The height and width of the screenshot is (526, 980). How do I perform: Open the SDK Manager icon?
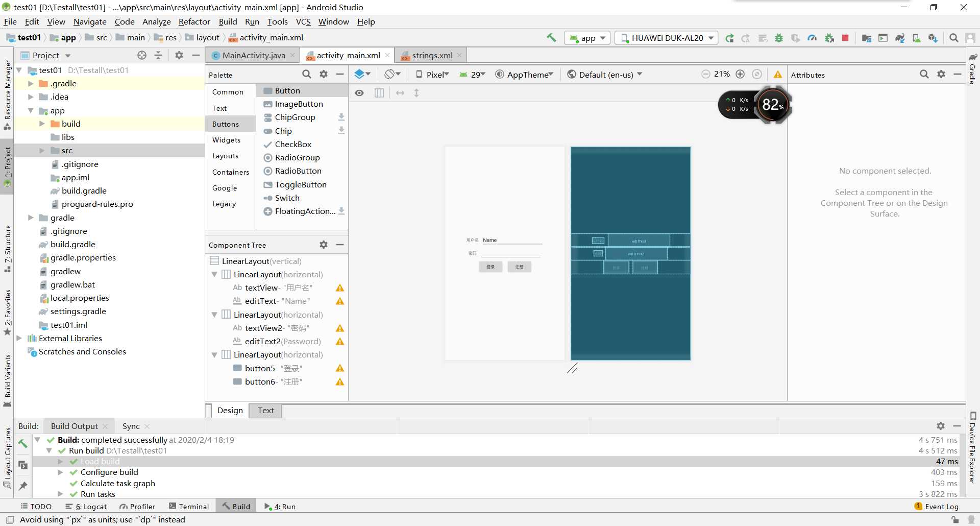(933, 38)
